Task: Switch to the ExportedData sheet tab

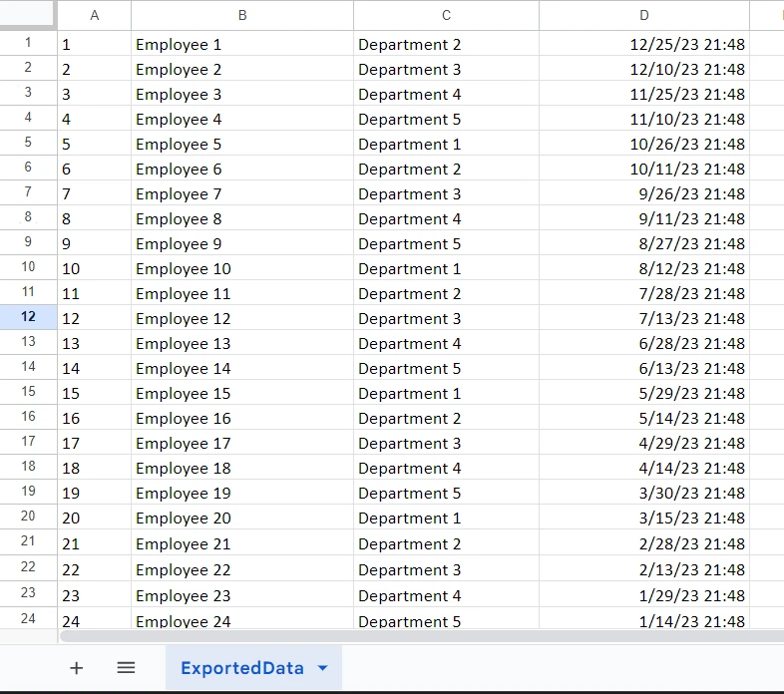Action: tap(241, 668)
